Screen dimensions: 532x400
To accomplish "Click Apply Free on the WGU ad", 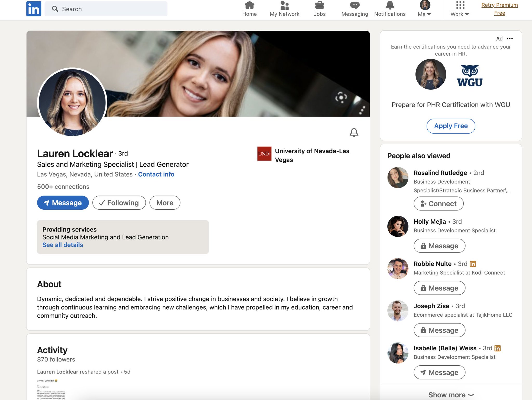I will click(x=451, y=126).
